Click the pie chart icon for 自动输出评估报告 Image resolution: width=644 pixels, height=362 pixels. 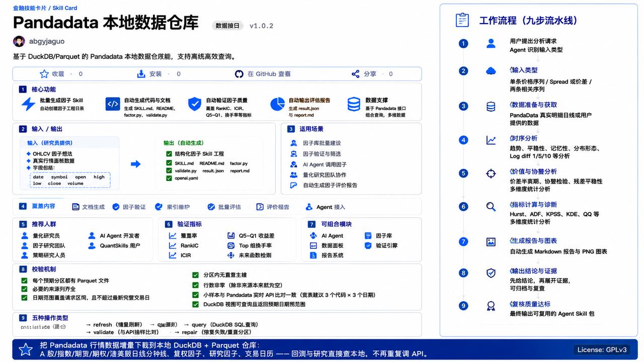(277, 104)
